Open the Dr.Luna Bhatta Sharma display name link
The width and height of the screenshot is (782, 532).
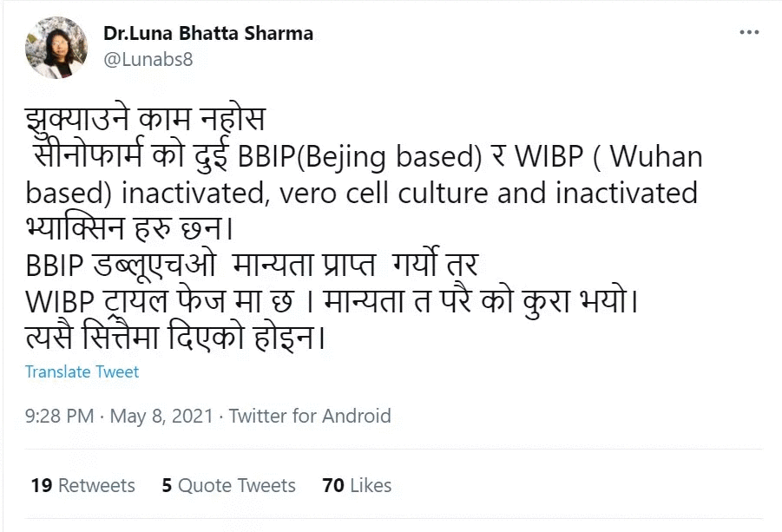[x=208, y=34]
